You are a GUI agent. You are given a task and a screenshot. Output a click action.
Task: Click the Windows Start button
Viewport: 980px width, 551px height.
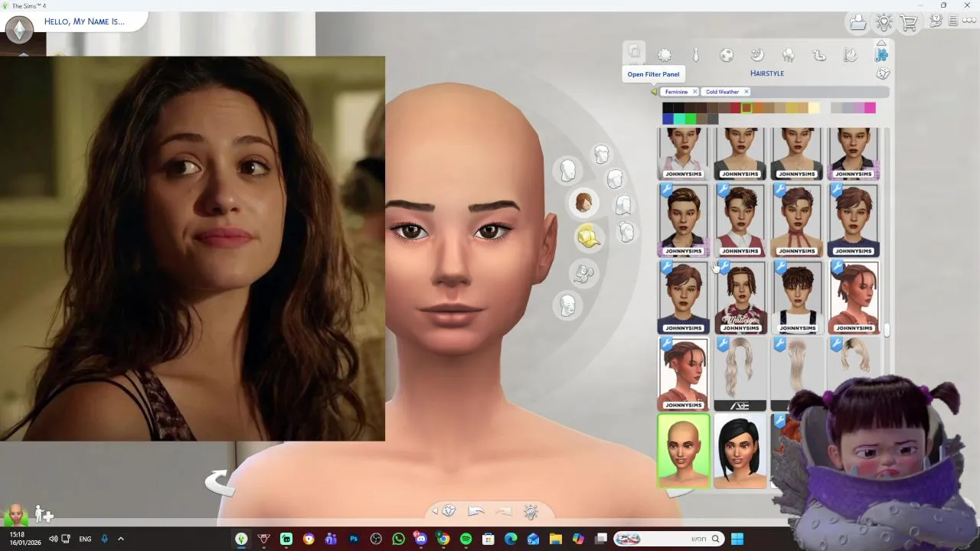tap(737, 539)
